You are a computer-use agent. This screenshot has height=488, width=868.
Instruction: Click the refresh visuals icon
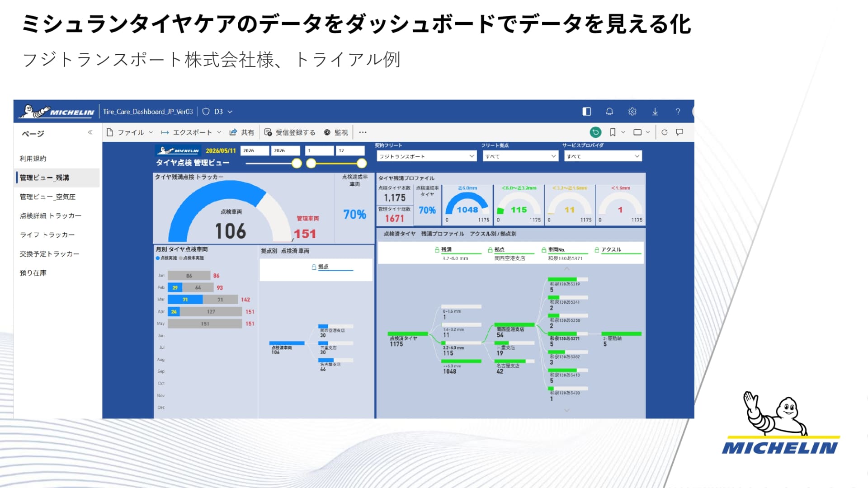[x=664, y=132]
